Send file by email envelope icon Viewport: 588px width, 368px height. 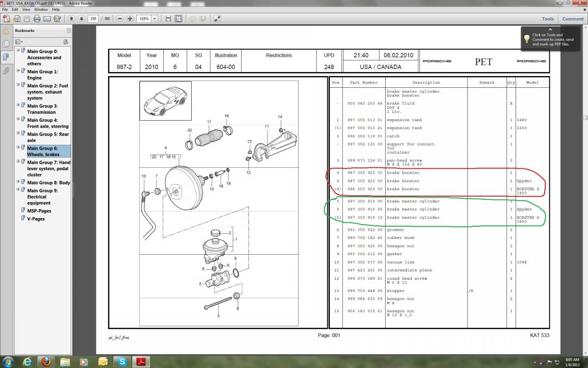coord(47,19)
